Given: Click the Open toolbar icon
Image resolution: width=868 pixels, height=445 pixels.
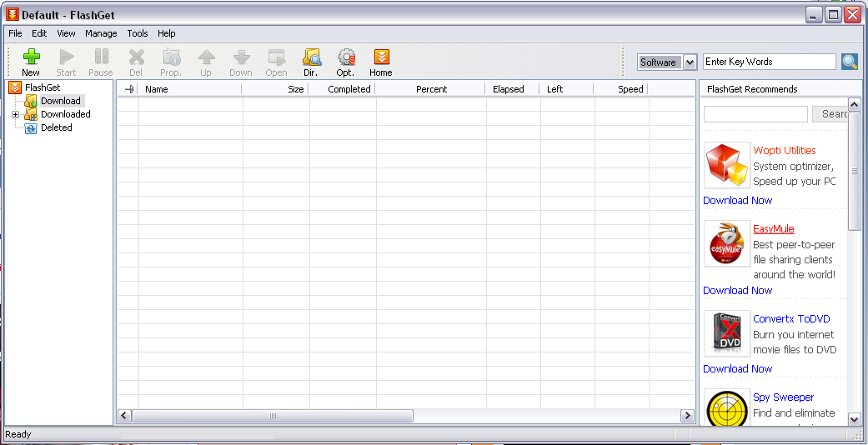Looking at the screenshot, I should pyautogui.click(x=276, y=62).
